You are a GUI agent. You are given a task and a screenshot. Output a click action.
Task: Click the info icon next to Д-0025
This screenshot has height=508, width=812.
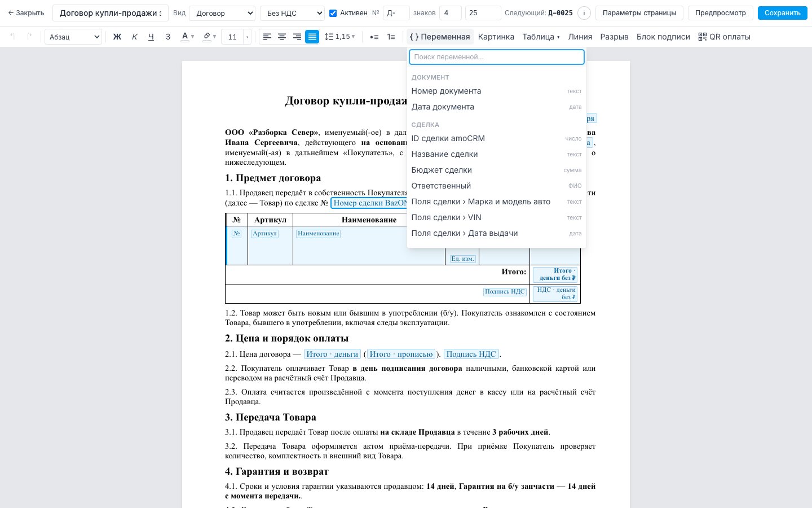click(x=584, y=13)
